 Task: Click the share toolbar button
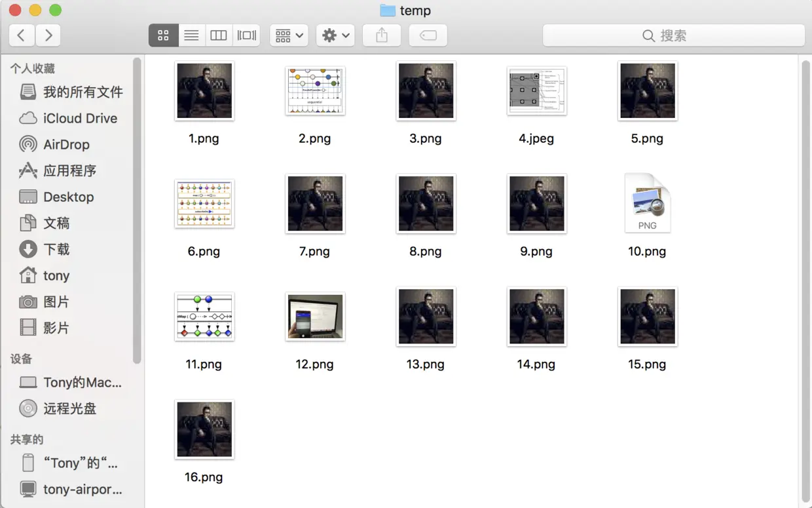pyautogui.click(x=382, y=35)
